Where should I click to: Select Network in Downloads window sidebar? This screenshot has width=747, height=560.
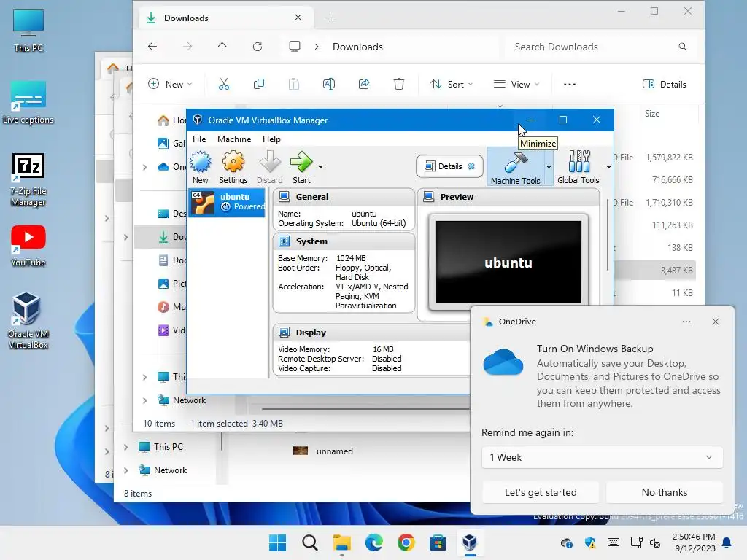click(x=189, y=400)
